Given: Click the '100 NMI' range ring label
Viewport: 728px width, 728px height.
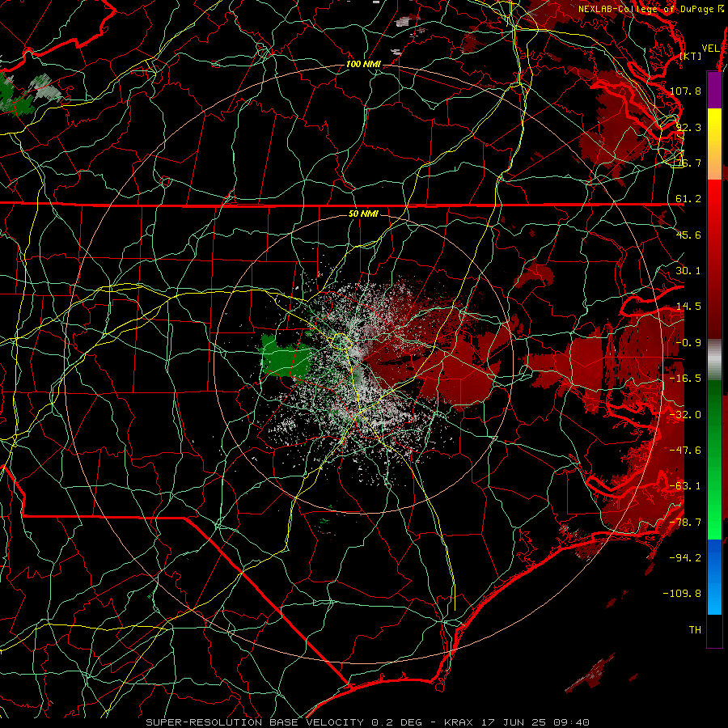Looking at the screenshot, I should point(363,64).
